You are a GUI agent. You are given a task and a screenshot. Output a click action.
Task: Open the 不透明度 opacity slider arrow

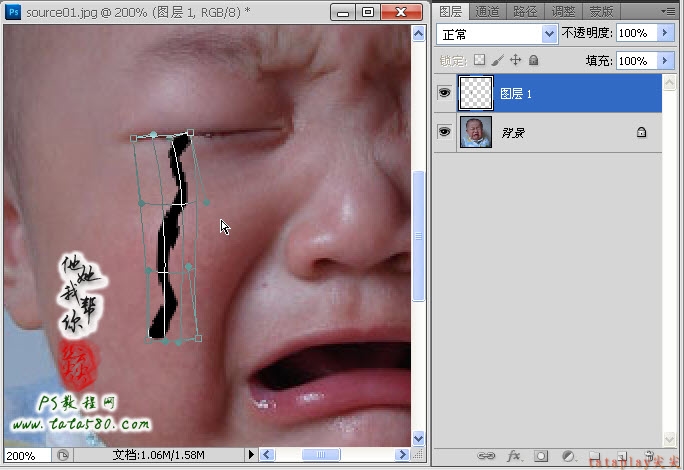point(665,33)
